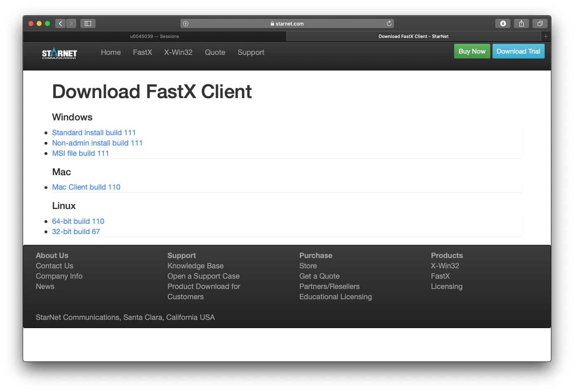Image resolution: width=574 pixels, height=392 pixels.
Task: Click the green Buy Now button
Action: [472, 51]
